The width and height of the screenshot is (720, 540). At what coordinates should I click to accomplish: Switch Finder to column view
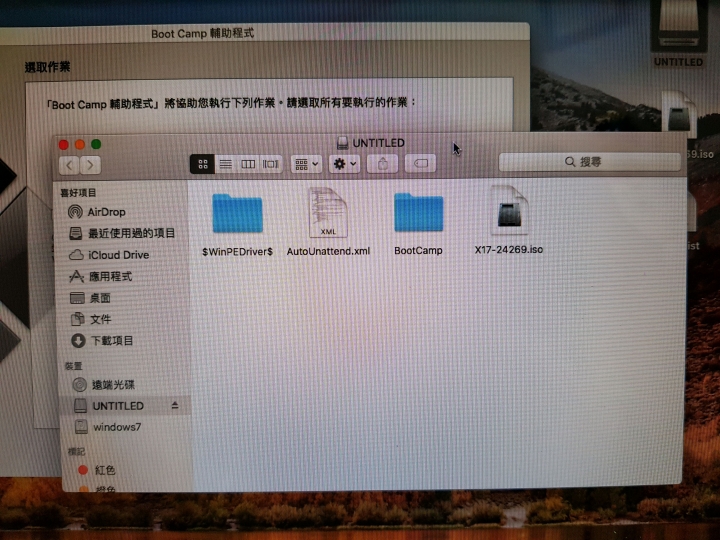248,164
